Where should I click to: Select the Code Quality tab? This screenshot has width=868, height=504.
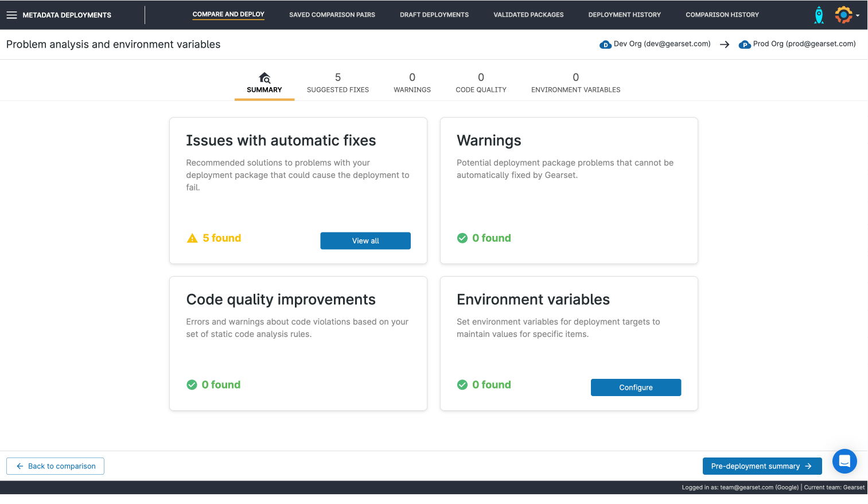[481, 83]
